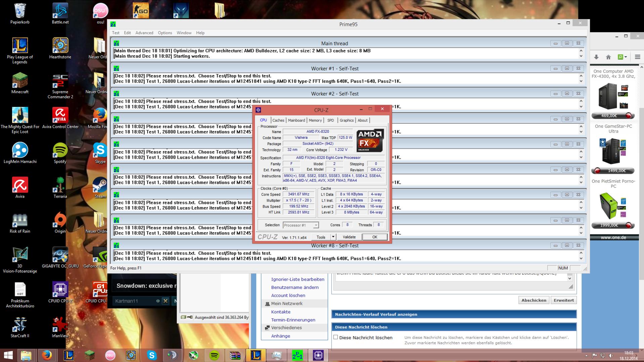The image size is (644, 362).
Task: Open Praktikum Architekturbüro document icon
Action: (x=20, y=295)
